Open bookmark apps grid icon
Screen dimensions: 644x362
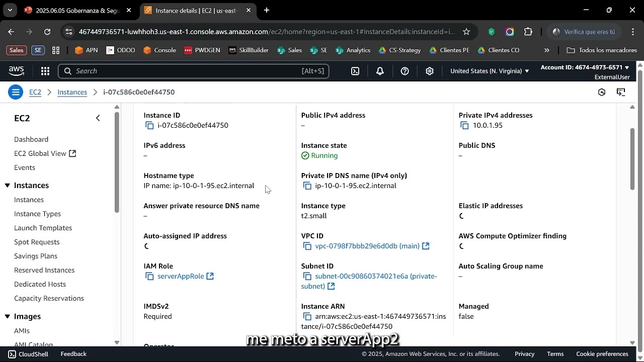click(x=56, y=50)
